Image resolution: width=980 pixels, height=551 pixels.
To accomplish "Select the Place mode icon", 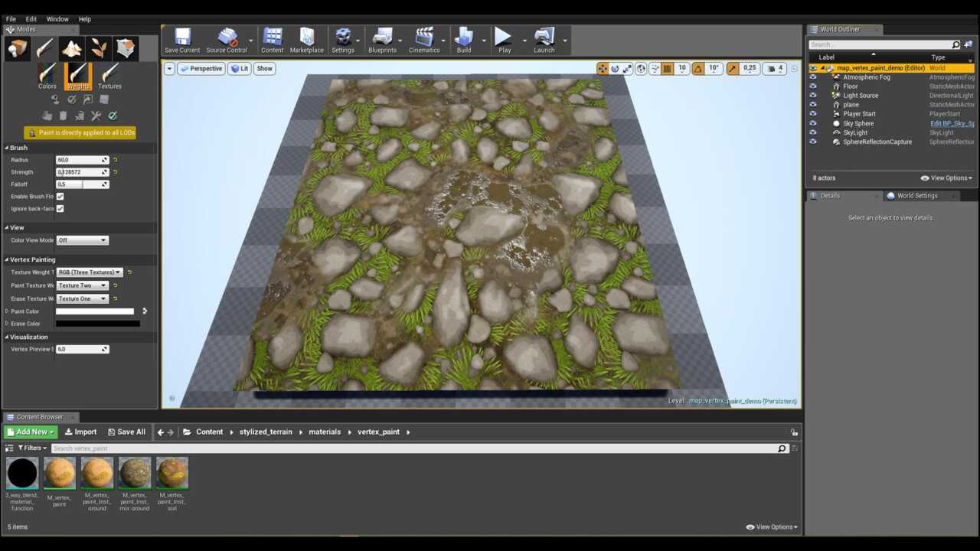I will click(18, 48).
